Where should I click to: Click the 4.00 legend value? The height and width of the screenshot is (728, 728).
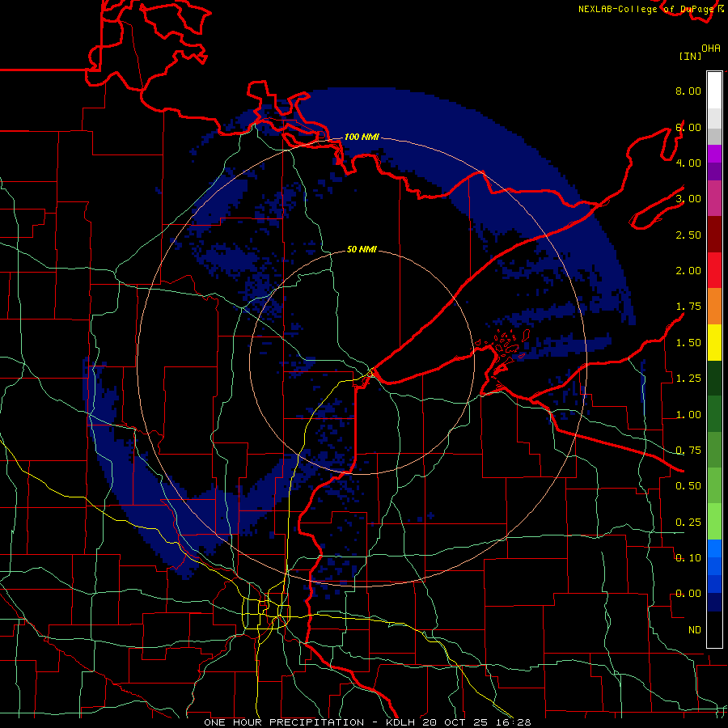(688, 163)
